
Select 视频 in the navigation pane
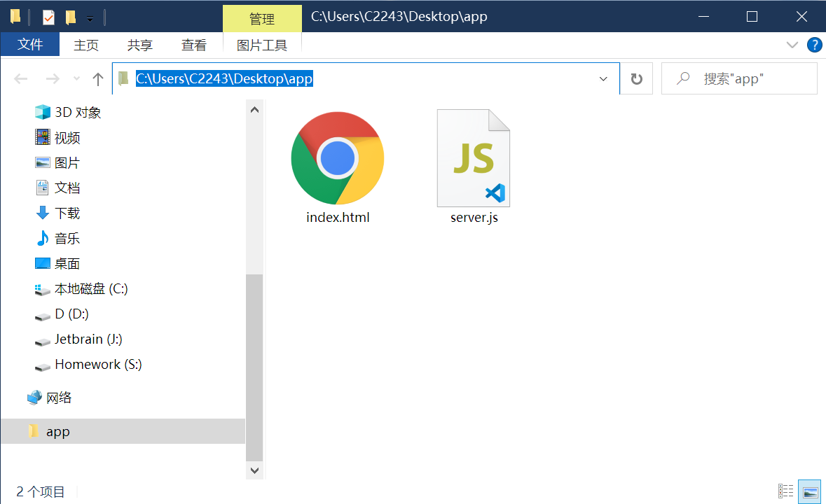point(57,137)
